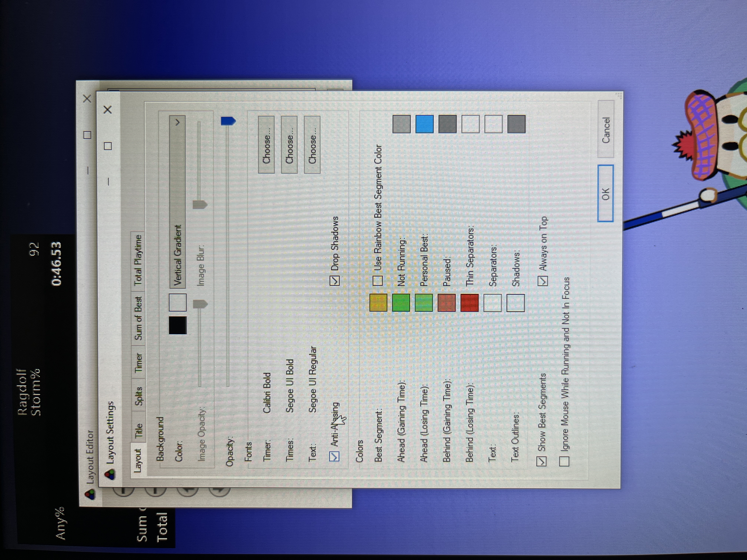Click the 'Segoe UI Regular' font text
747x560 pixels.
tap(313, 379)
